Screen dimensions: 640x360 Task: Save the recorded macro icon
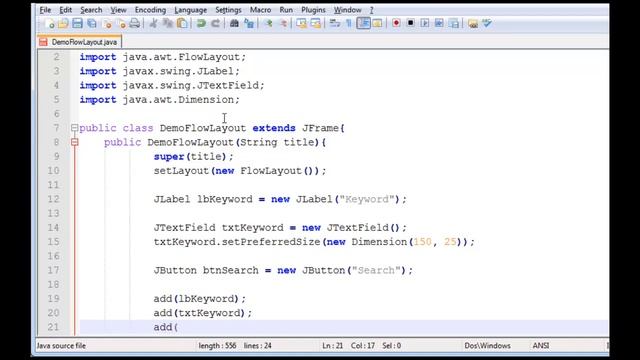(453, 23)
